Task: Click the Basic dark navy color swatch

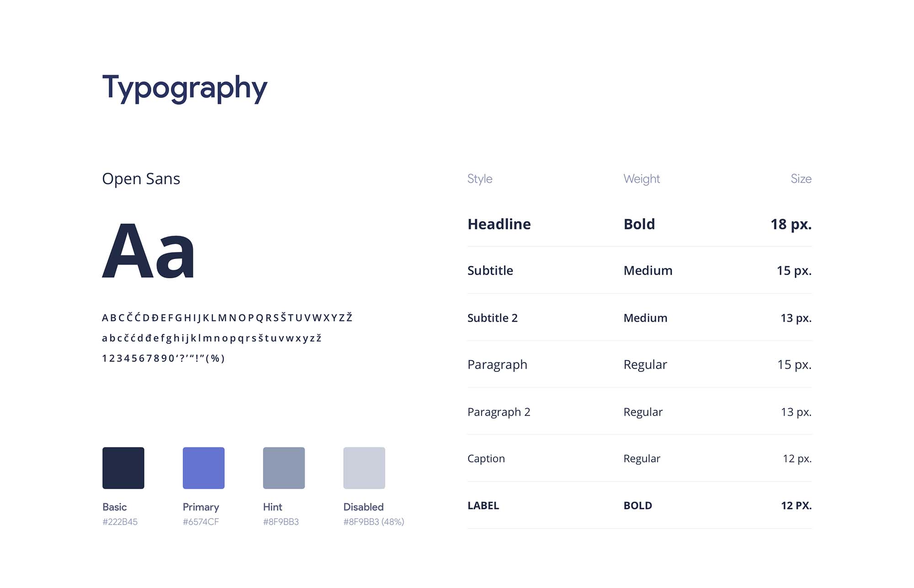Action: point(123,468)
